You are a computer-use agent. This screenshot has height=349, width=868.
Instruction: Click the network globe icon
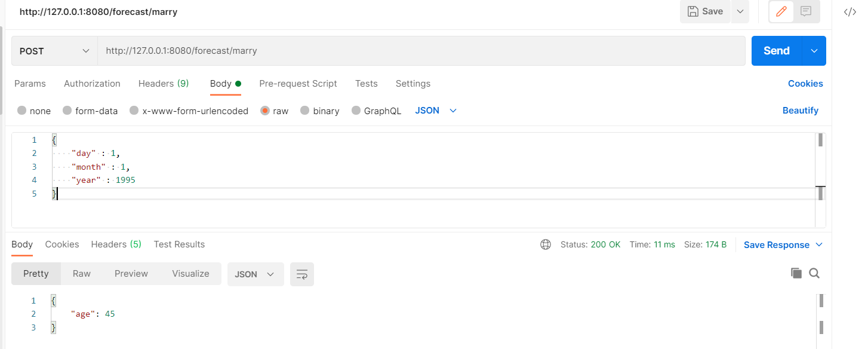click(x=545, y=244)
